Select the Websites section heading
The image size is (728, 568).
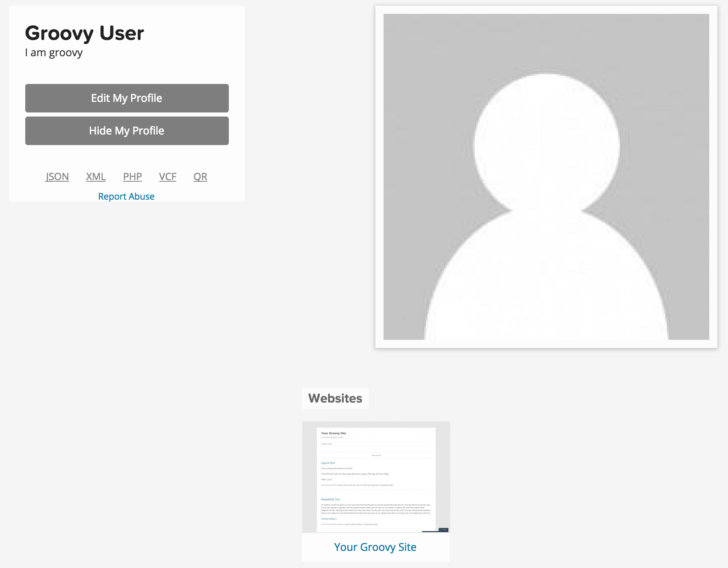pyautogui.click(x=335, y=398)
